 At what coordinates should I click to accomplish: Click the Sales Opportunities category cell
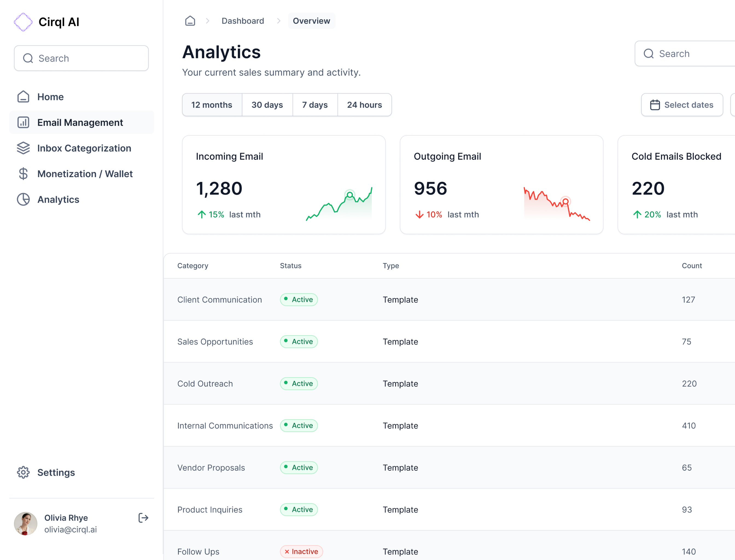point(215,342)
